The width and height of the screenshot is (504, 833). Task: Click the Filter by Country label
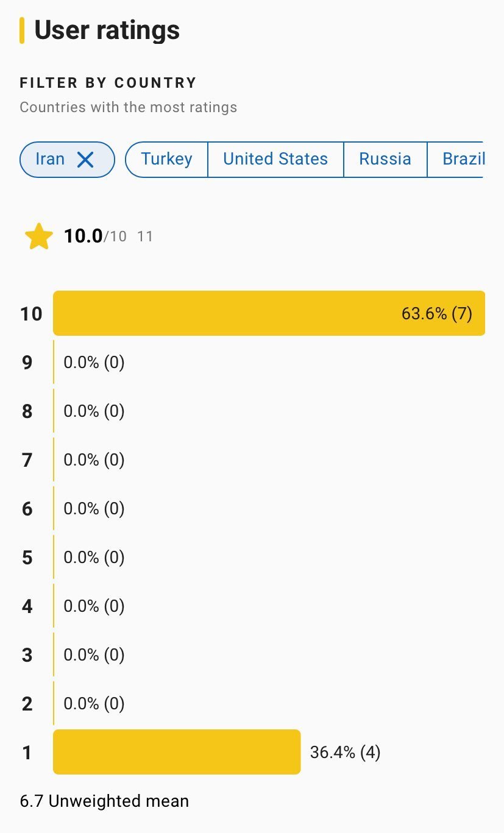(108, 83)
